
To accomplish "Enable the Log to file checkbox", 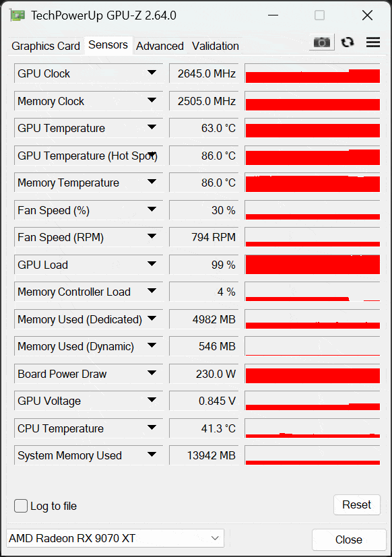I will pyautogui.click(x=21, y=506).
